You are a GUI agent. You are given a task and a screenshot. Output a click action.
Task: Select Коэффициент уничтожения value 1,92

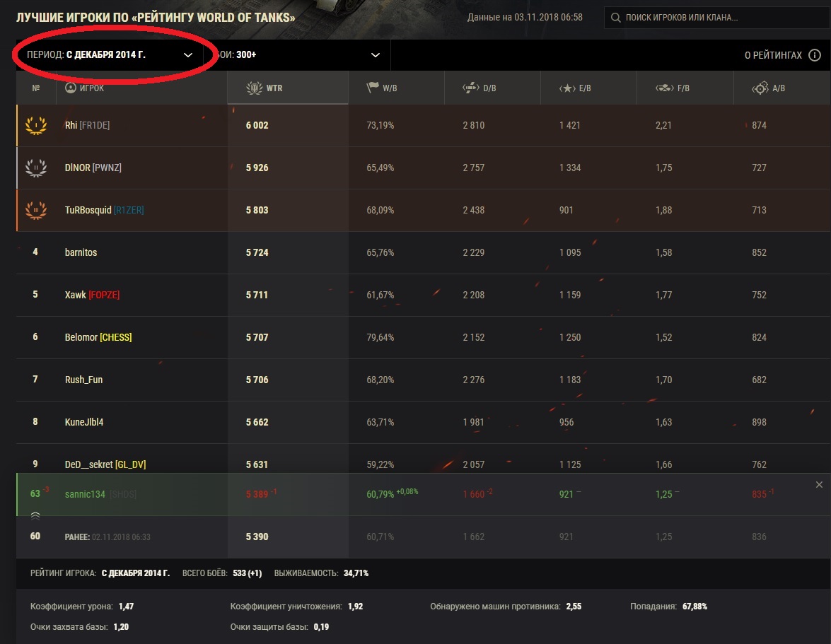click(356, 607)
